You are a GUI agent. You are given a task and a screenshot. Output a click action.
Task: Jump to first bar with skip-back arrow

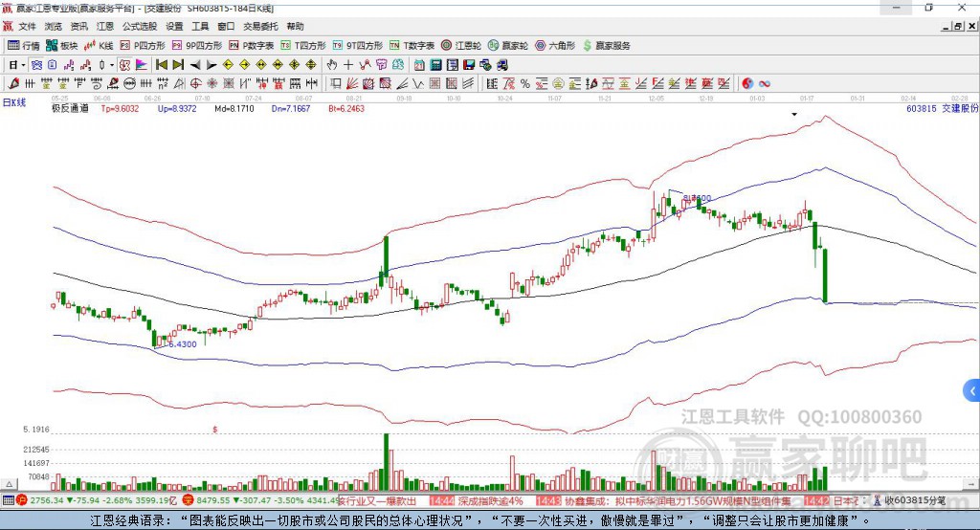(161, 65)
